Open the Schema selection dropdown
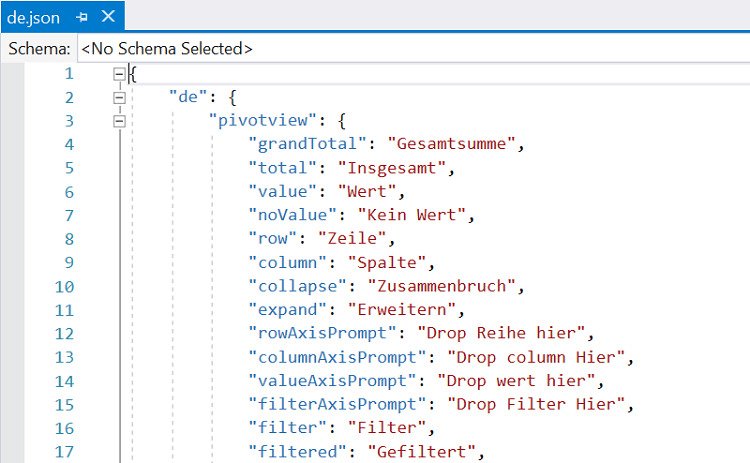 coord(413,48)
